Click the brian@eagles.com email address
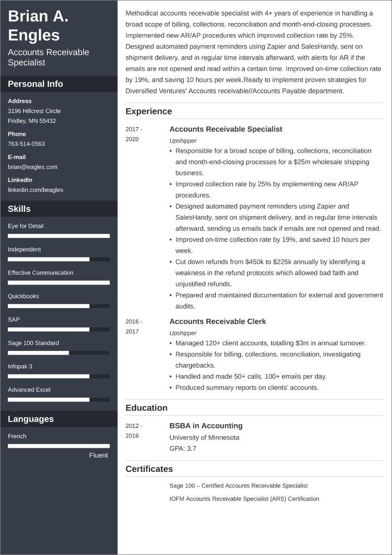The image size is (392, 555). [32, 167]
